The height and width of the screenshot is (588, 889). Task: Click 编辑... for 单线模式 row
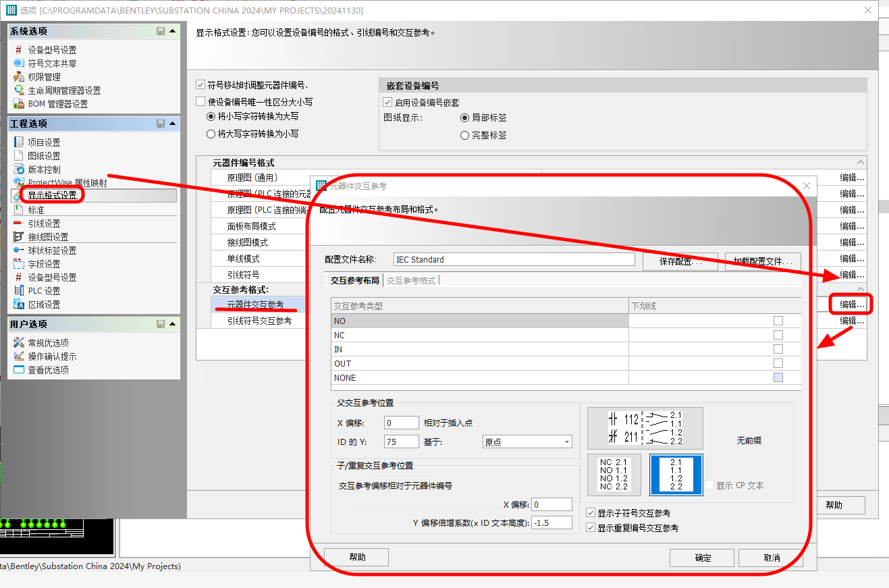(852, 259)
